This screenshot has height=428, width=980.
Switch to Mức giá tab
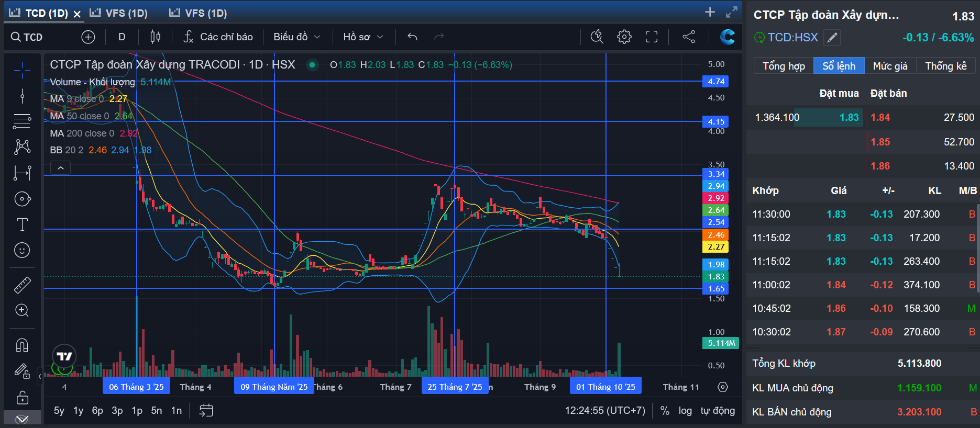coord(890,66)
